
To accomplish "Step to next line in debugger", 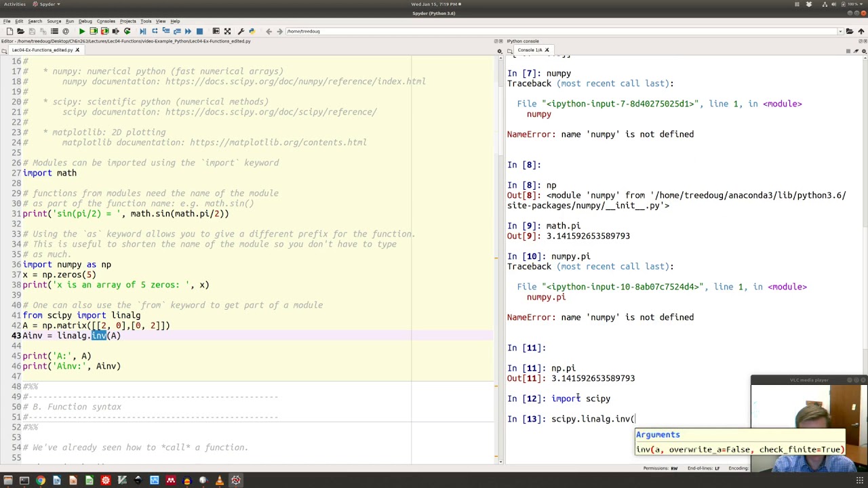I will point(155,31).
